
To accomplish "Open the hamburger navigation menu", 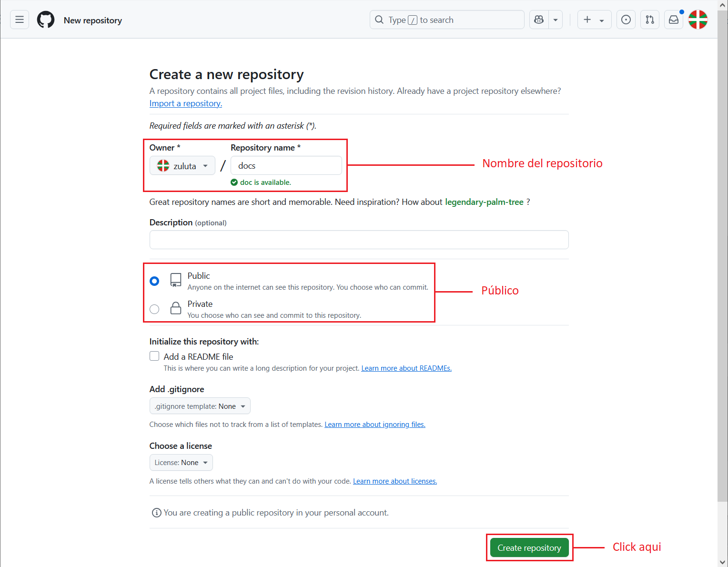I will pyautogui.click(x=20, y=20).
